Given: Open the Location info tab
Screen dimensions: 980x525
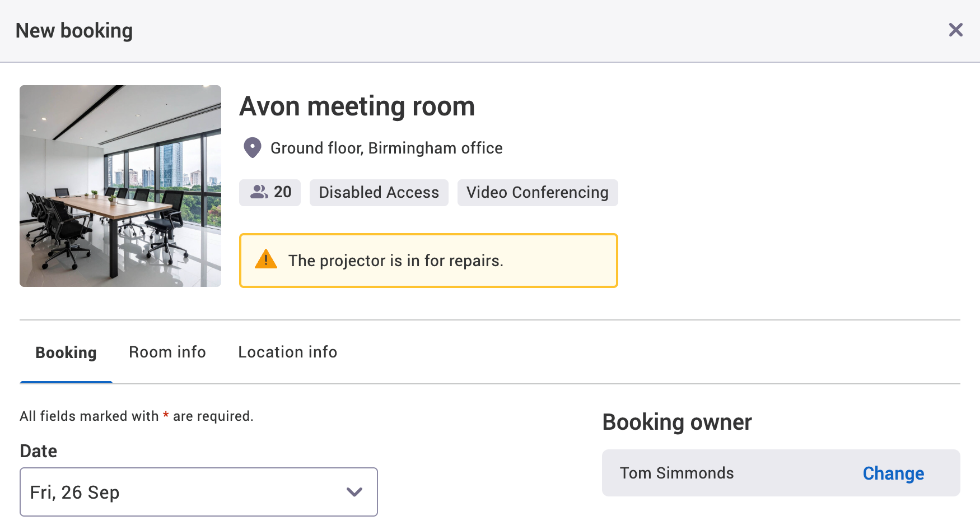Looking at the screenshot, I should click(x=287, y=352).
